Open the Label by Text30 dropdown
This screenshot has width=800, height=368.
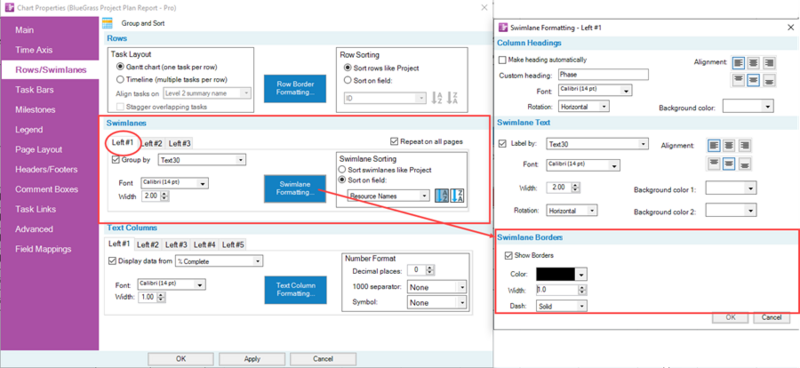[597, 144]
